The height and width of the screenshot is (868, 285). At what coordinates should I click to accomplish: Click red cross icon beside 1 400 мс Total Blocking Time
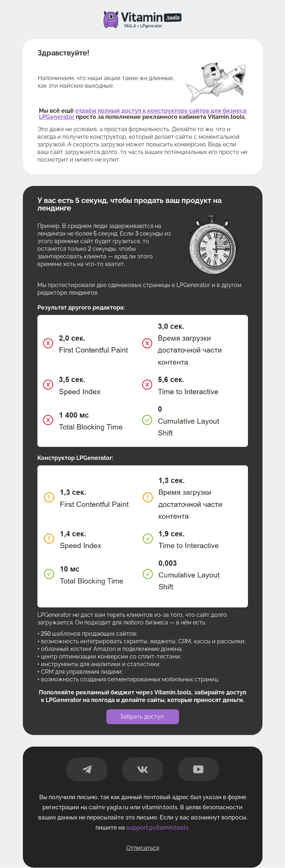[48, 420]
